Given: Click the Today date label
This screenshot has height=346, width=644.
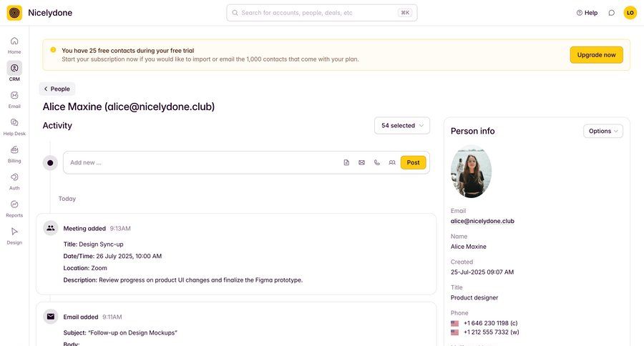Looking at the screenshot, I should coord(67,199).
